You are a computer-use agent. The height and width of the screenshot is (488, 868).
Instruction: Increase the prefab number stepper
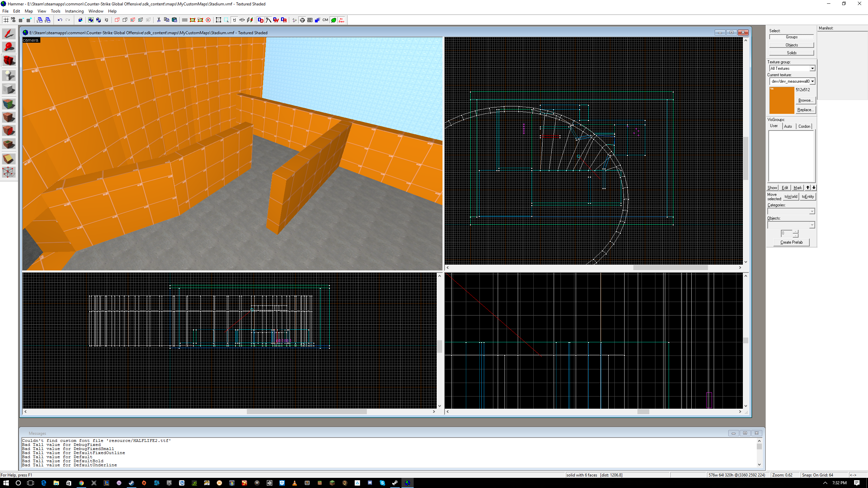(795, 231)
